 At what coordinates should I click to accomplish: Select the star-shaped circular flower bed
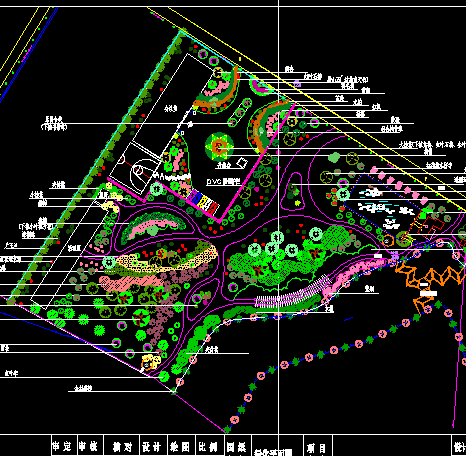(x=219, y=147)
